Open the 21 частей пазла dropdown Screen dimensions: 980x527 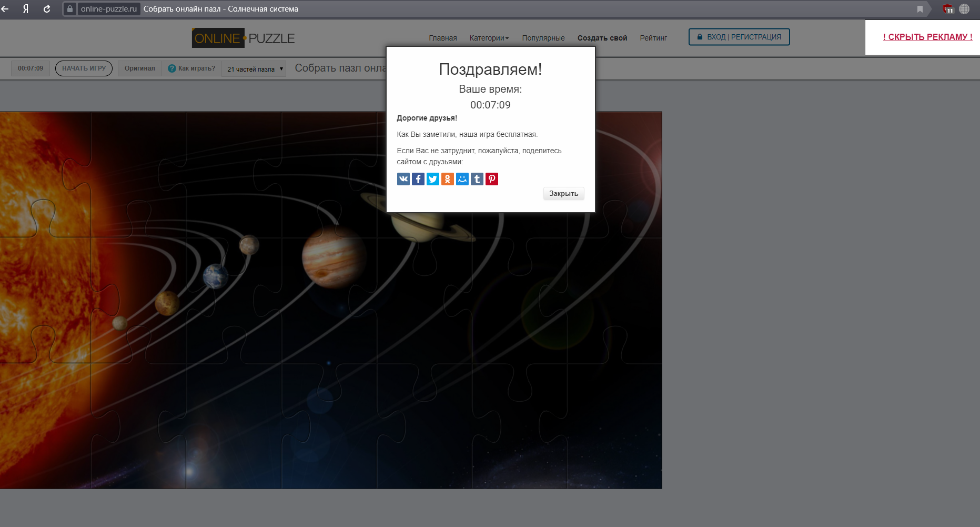point(255,69)
